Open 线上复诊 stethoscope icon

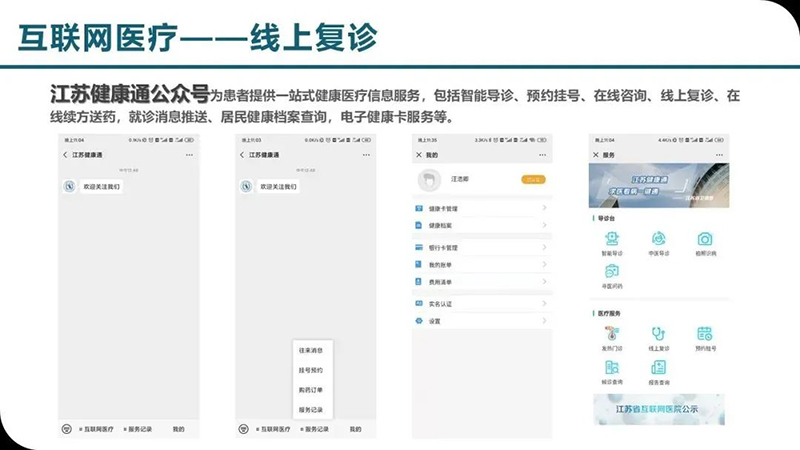[658, 334]
